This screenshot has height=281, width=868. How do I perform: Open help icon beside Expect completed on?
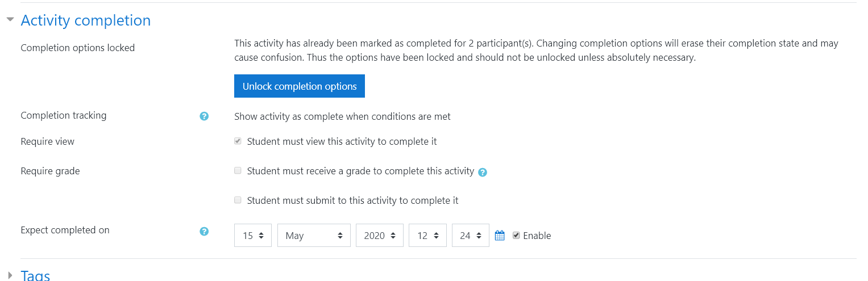coord(204,231)
